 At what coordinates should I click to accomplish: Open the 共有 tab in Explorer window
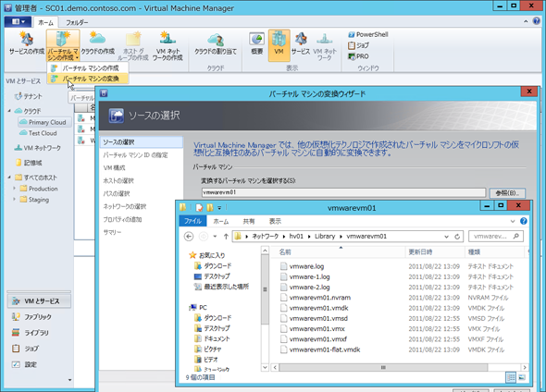pos(249,221)
